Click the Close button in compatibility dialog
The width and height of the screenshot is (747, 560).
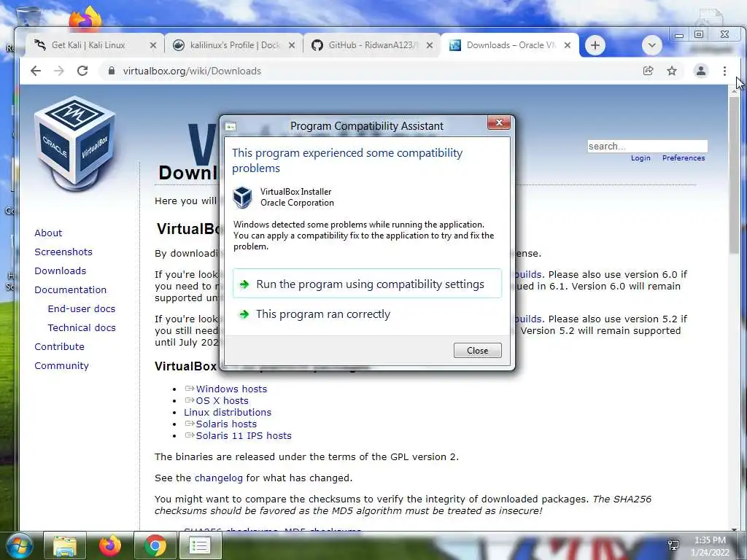pos(477,351)
